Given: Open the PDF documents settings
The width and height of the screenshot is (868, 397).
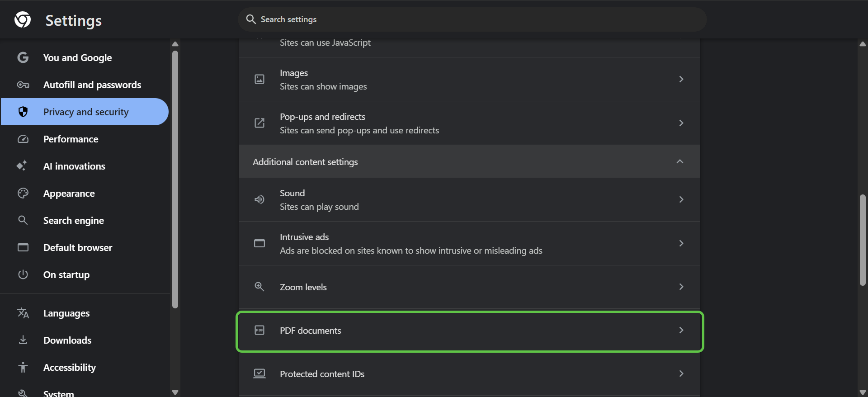Looking at the screenshot, I should click(x=470, y=331).
